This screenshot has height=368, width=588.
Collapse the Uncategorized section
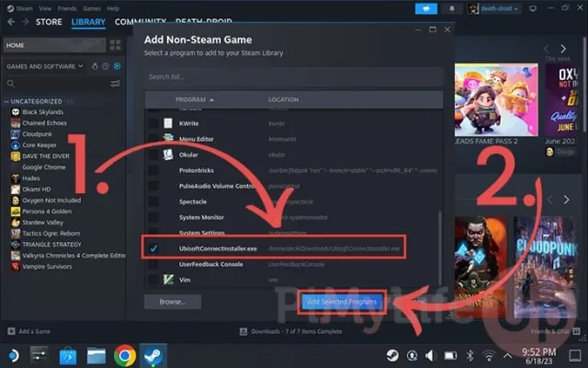[6, 101]
